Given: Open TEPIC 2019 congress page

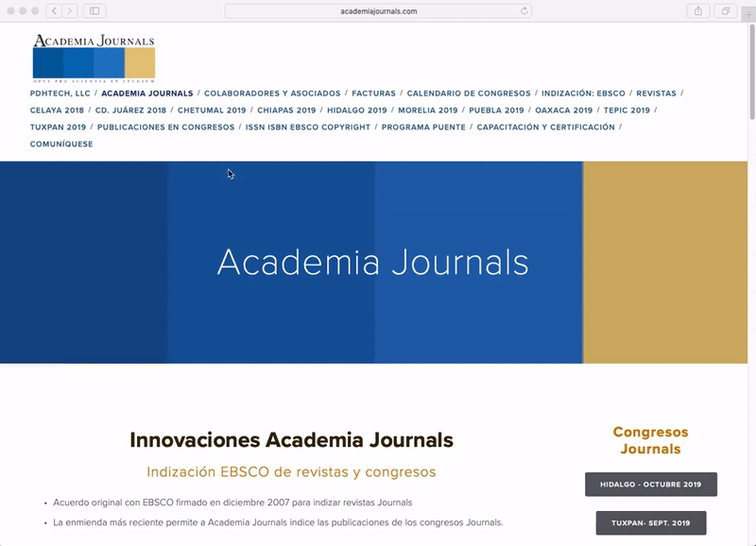Looking at the screenshot, I should pyautogui.click(x=627, y=111).
